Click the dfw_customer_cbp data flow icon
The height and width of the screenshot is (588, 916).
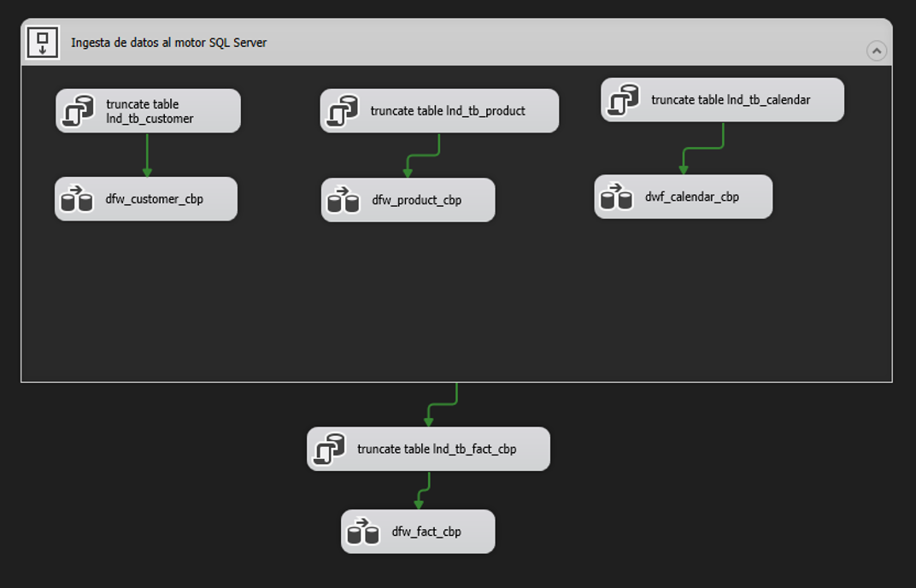[77, 199]
